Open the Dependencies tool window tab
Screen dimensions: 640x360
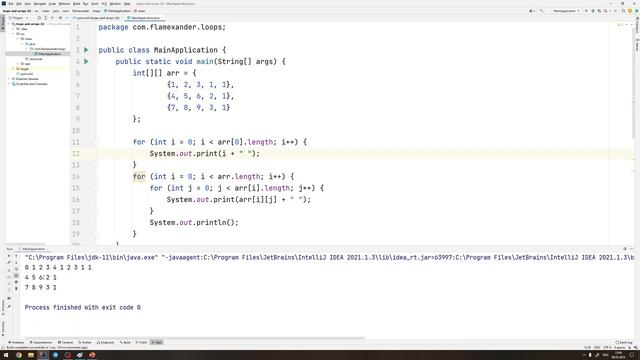click(x=41, y=342)
